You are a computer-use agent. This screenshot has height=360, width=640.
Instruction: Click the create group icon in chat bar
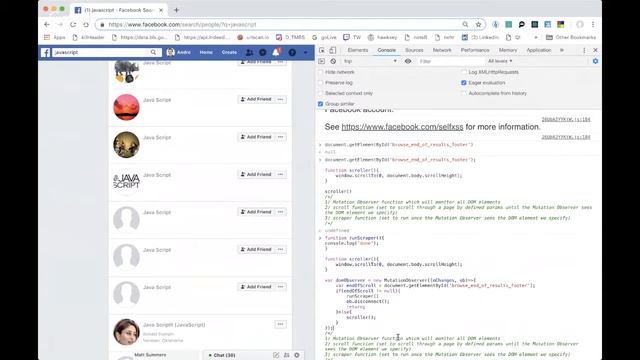[287, 355]
